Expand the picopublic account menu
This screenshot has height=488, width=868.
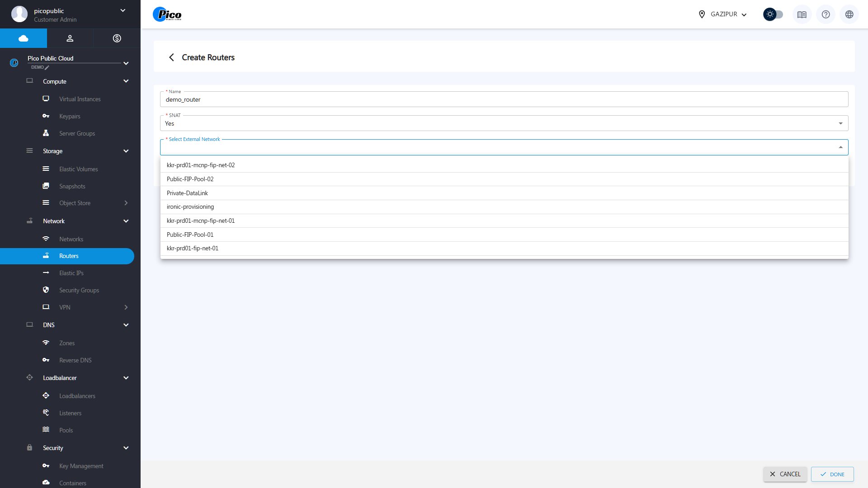[x=123, y=11]
